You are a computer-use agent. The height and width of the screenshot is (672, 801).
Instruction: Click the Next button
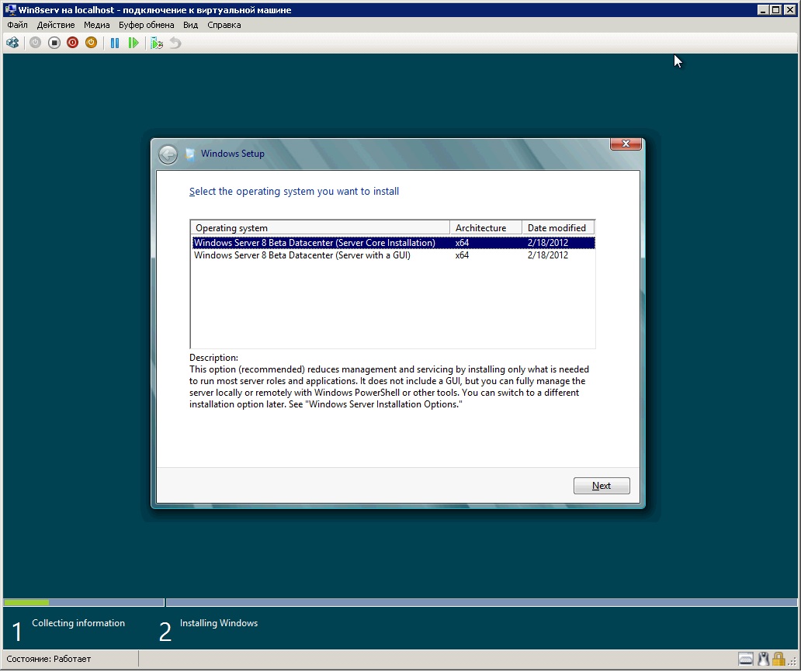pyautogui.click(x=602, y=486)
